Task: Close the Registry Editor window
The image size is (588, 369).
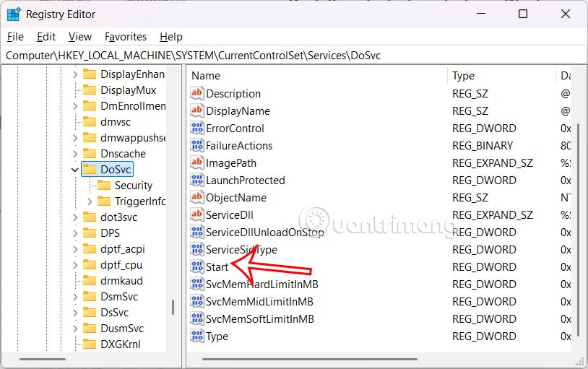Action: point(566,14)
